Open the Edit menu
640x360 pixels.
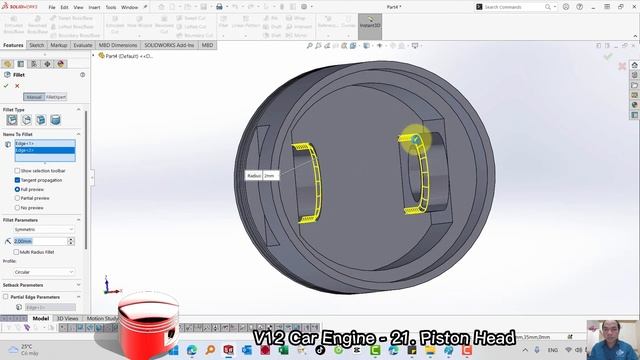[64, 7]
